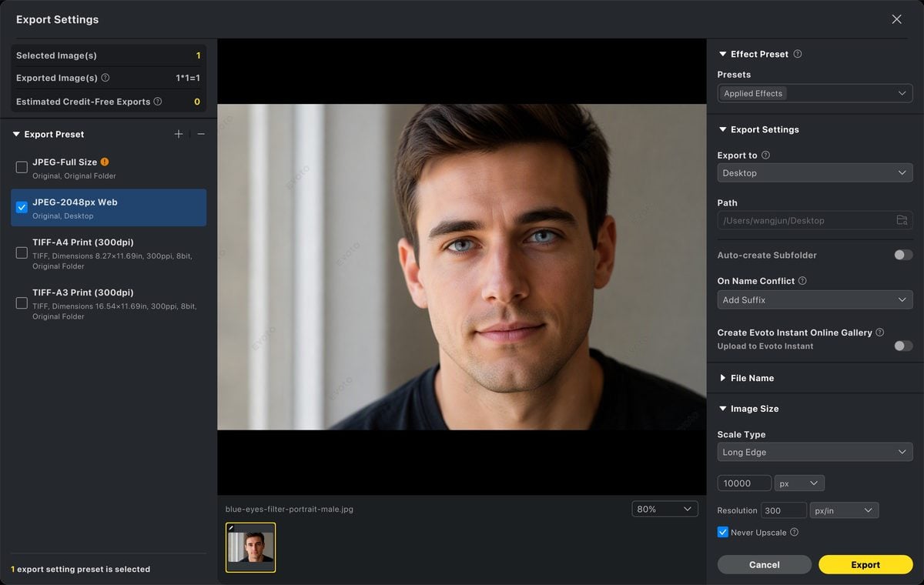Open info icon beside On Name Conflict

pyautogui.click(x=802, y=281)
